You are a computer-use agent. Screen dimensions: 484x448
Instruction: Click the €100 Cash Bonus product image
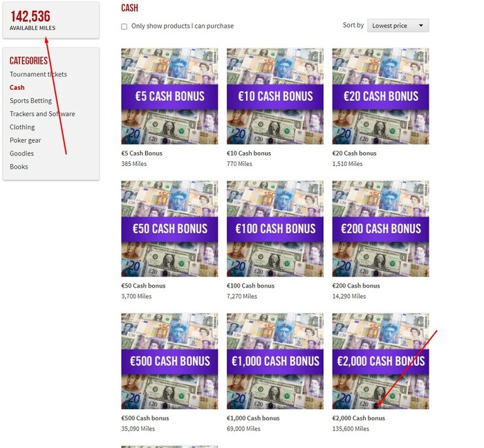pyautogui.click(x=275, y=229)
